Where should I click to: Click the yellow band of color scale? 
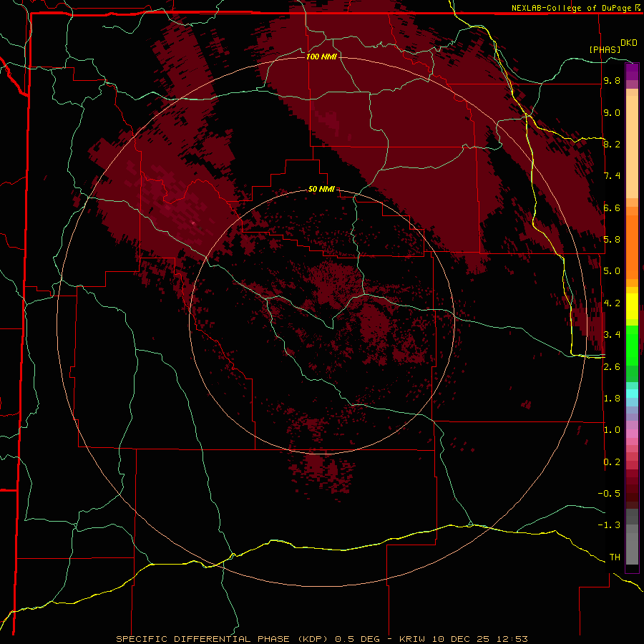[632, 306]
